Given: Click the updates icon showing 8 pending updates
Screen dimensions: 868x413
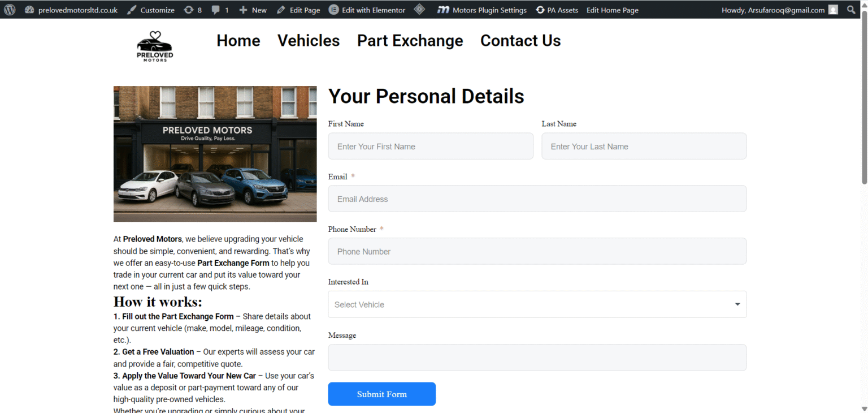Looking at the screenshot, I should (192, 9).
